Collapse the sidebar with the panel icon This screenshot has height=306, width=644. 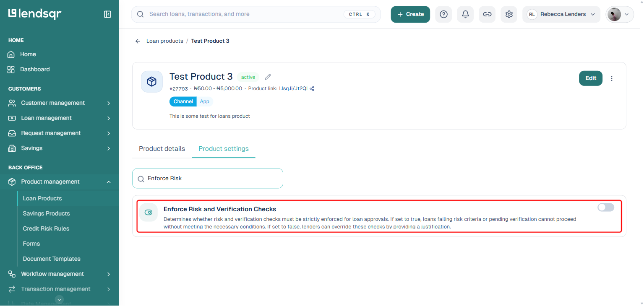107,14
